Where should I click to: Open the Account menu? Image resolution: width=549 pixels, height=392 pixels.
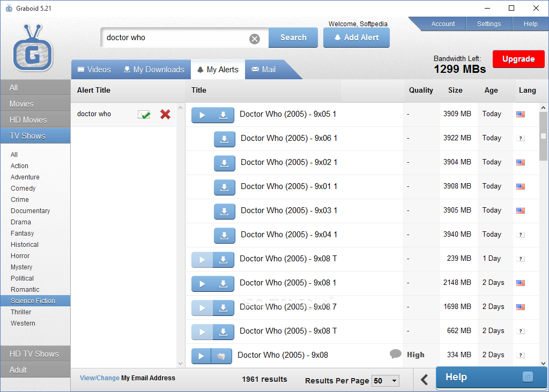point(443,24)
